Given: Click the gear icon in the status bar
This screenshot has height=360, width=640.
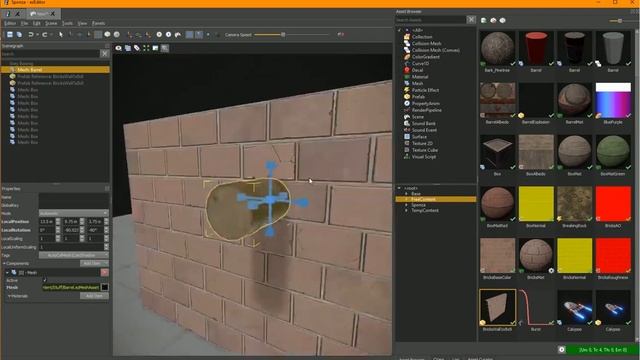Looking at the screenshot, I should coord(562,350).
